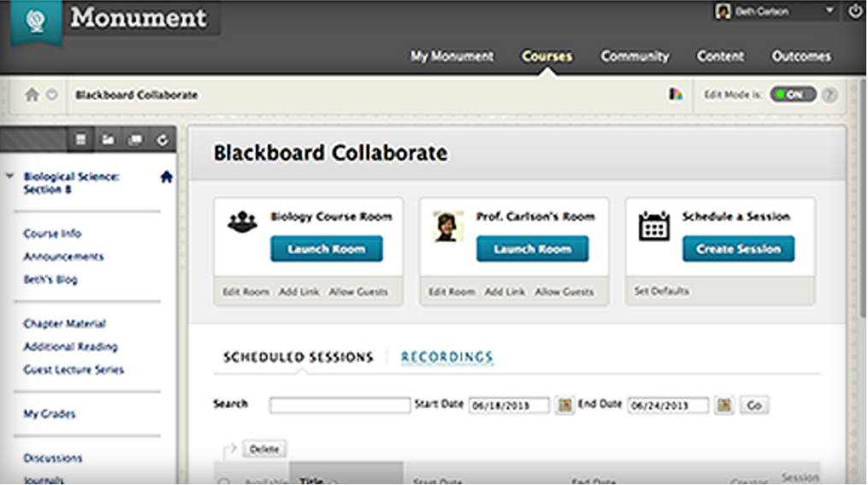
Task: Click the Biology Course Room group icon
Action: coord(242,222)
